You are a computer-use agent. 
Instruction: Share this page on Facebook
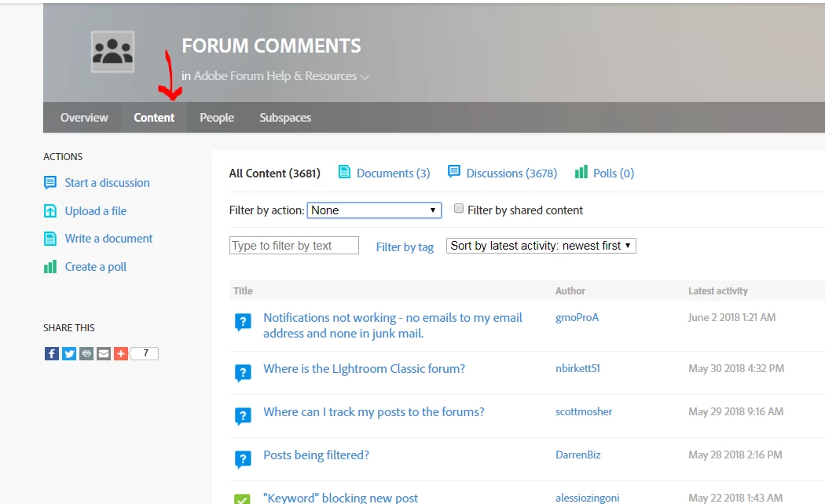coord(52,354)
